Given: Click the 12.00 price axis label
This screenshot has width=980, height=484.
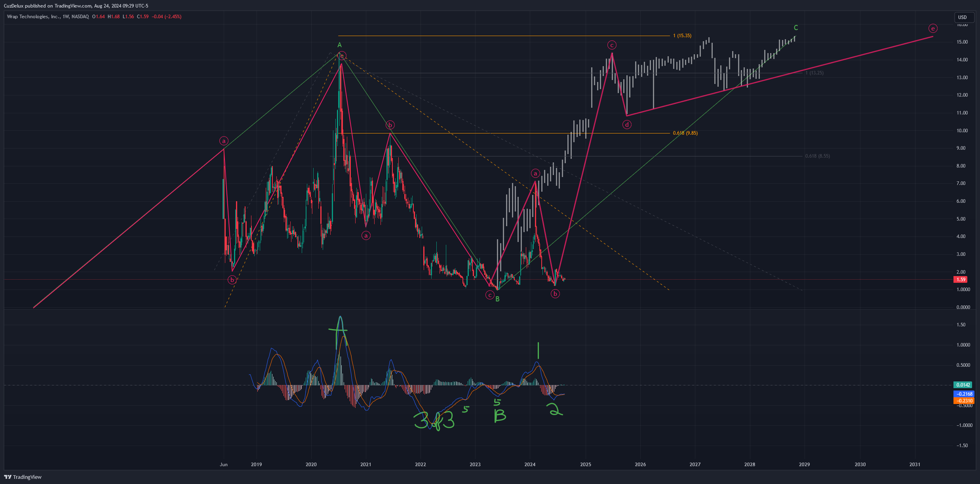Looking at the screenshot, I should click(x=962, y=95).
